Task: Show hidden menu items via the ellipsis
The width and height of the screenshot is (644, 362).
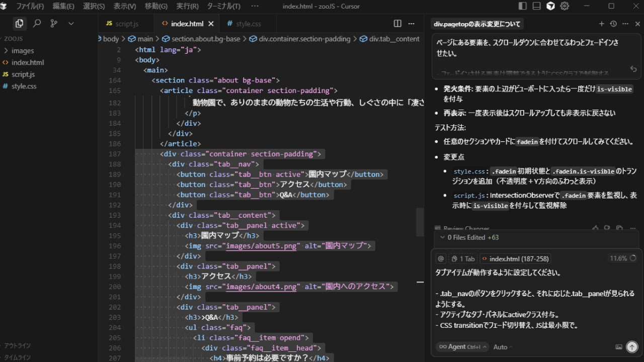Action: [x=255, y=6]
